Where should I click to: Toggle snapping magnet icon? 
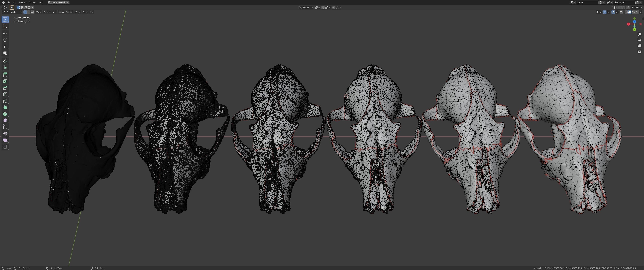tap(323, 7)
